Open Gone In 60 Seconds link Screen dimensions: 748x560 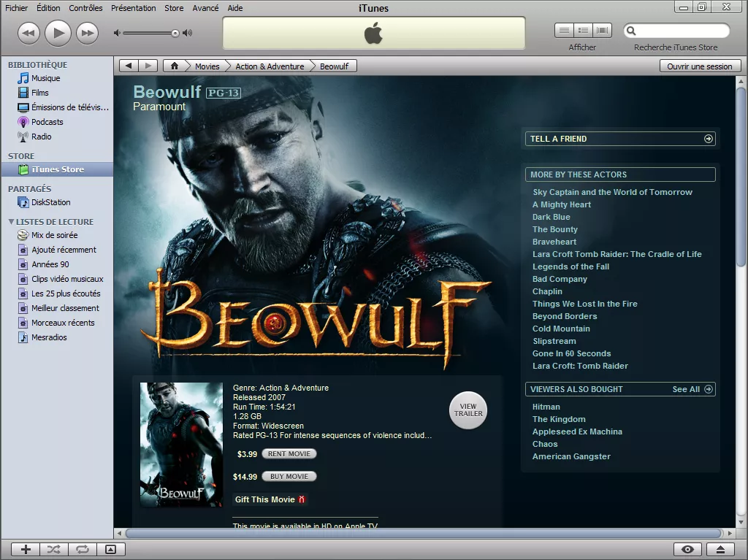[571, 353]
